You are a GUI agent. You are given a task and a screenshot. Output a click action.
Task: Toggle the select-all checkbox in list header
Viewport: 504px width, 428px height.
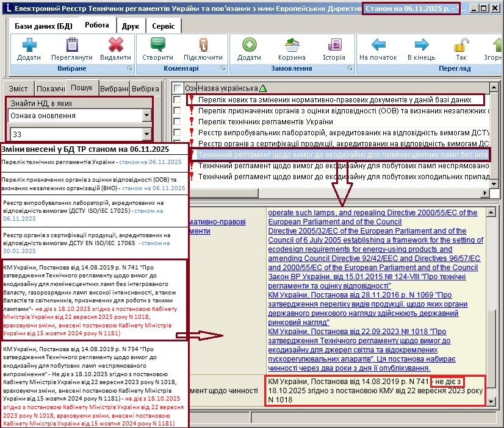pos(177,88)
